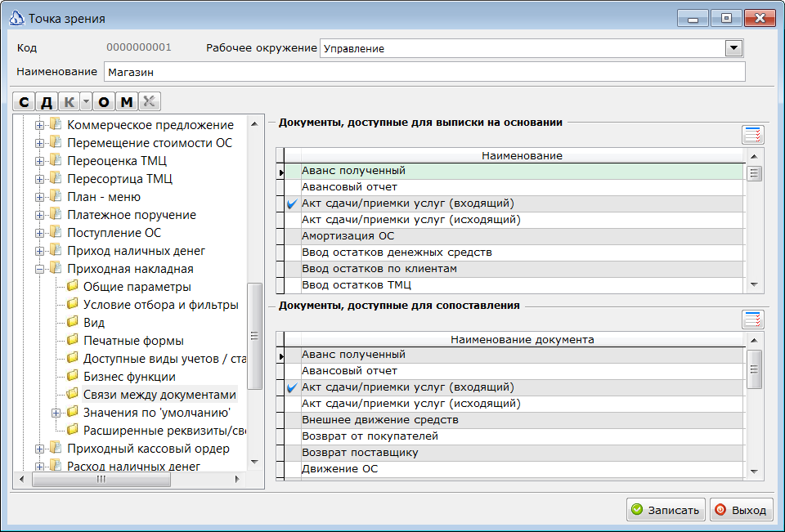Expand Приход наличных денег node
This screenshot has height=532, width=785.
pos(39,251)
